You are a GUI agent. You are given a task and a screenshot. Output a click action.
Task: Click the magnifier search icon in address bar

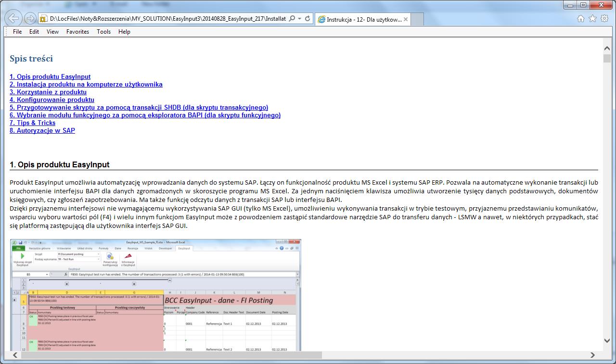coord(292,19)
